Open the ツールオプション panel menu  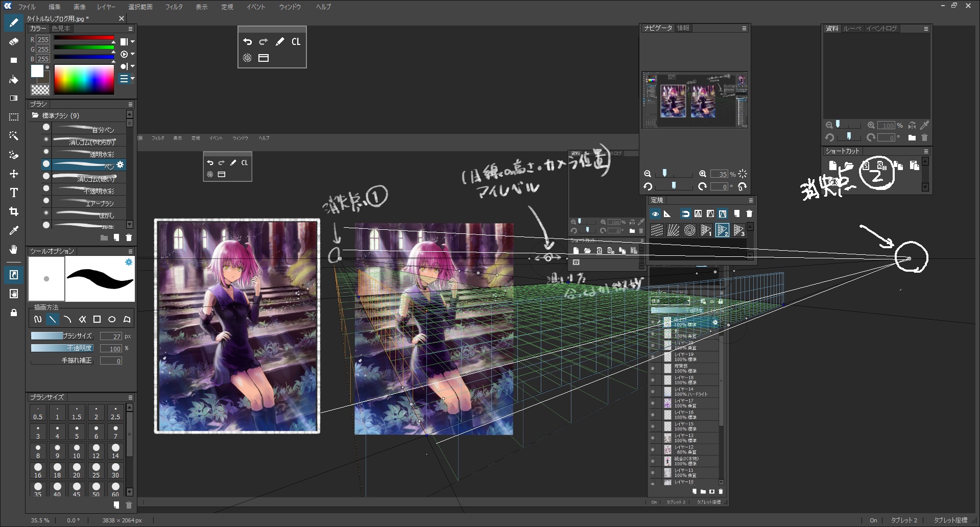click(130, 251)
